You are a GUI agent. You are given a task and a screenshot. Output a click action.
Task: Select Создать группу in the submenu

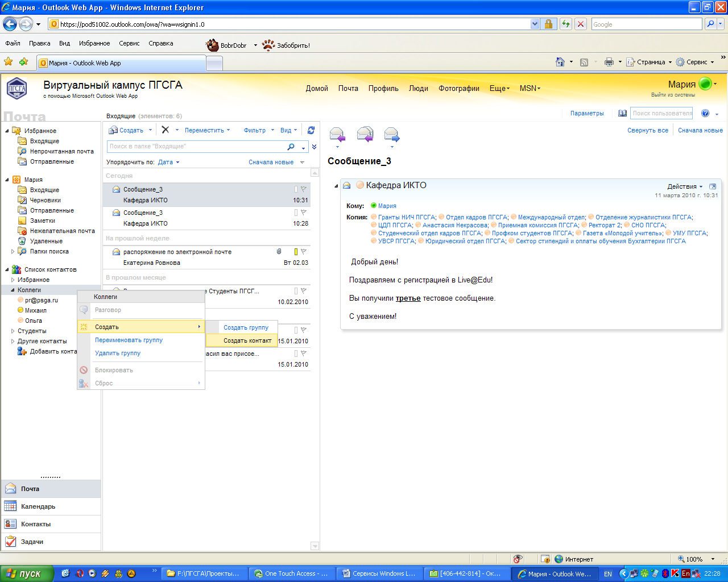[x=246, y=327]
